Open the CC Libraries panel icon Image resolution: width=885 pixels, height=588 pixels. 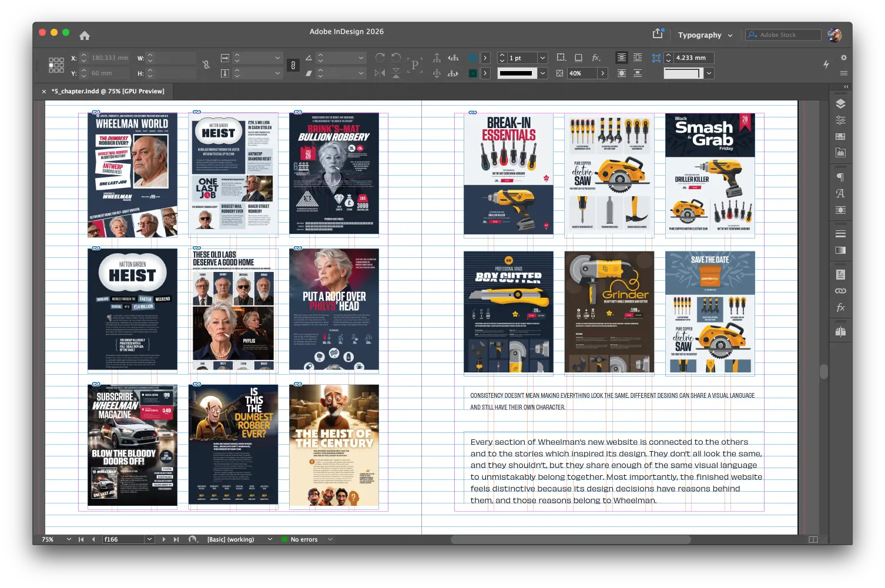(x=840, y=153)
